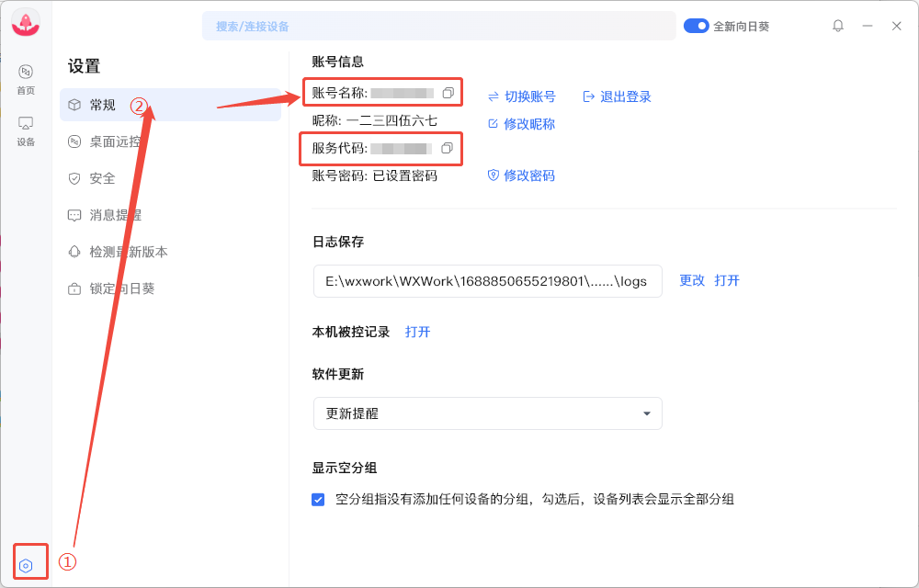Click the 搜索/连接设备 search field

[x=439, y=26]
